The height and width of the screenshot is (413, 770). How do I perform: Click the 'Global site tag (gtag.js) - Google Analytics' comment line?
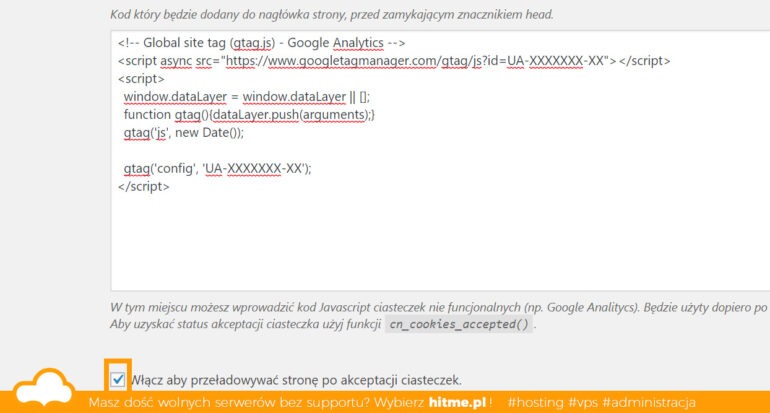(262, 43)
